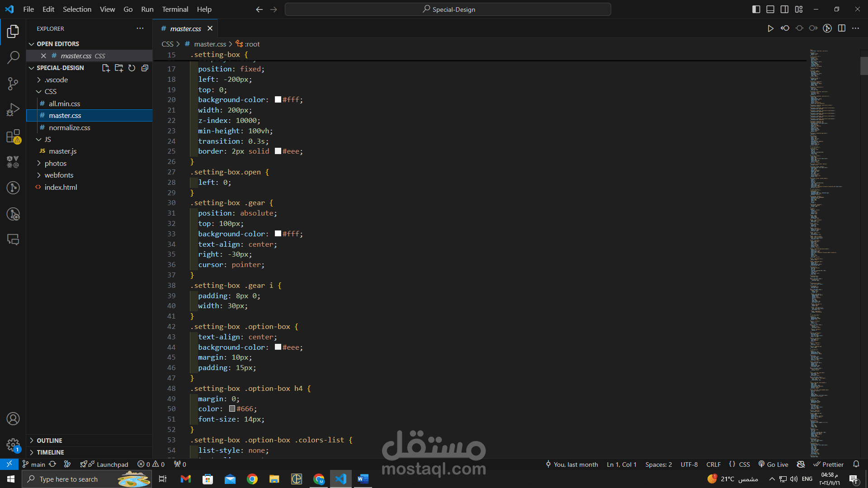Viewport: 868px width, 488px height.
Task: Click Prettier in the status bar
Action: click(x=829, y=465)
